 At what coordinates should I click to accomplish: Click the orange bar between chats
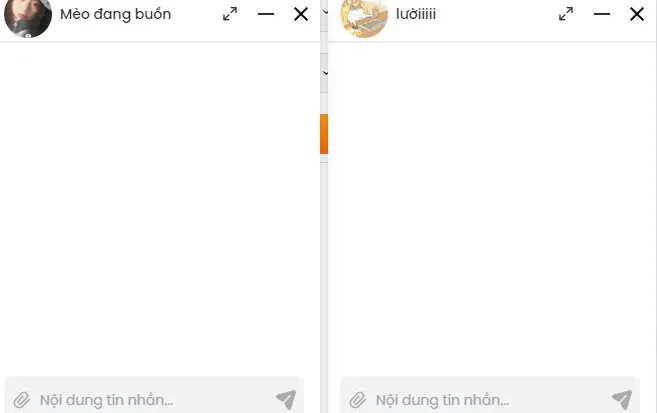point(324,134)
